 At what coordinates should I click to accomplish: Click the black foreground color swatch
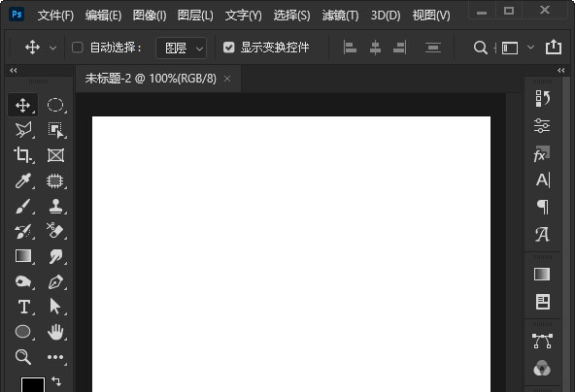[33, 384]
